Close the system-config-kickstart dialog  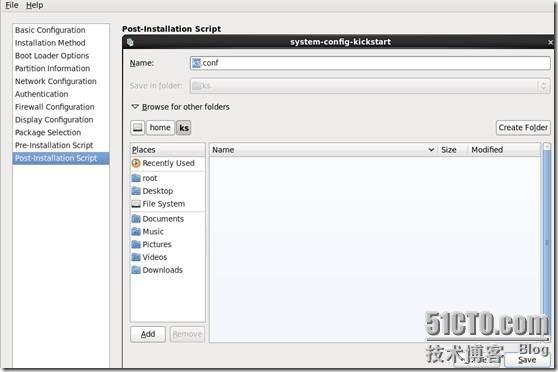pos(550,42)
